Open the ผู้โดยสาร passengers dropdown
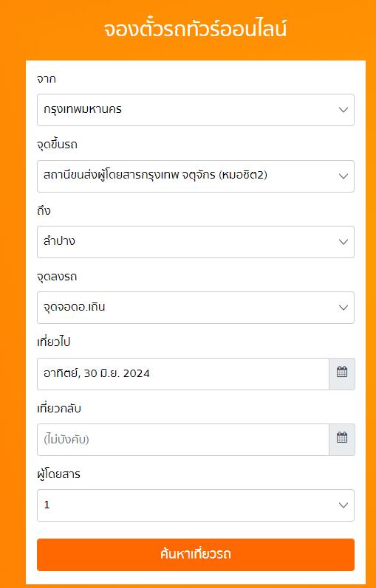 196,505
